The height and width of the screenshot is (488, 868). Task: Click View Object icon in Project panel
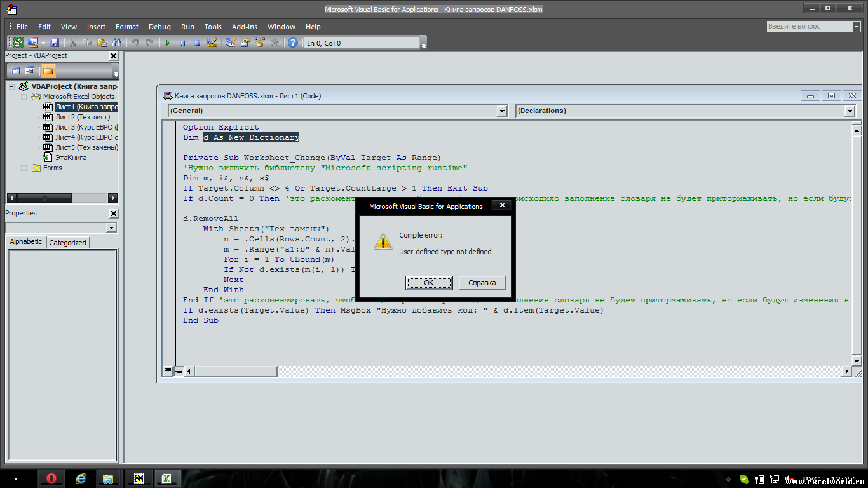pos(30,71)
